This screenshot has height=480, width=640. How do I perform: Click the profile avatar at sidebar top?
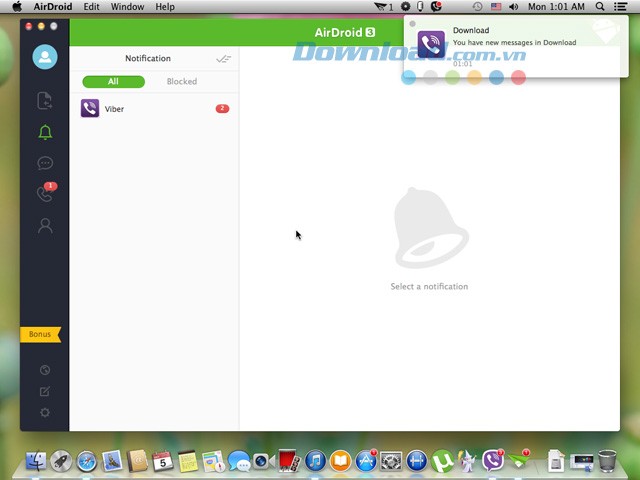44,57
